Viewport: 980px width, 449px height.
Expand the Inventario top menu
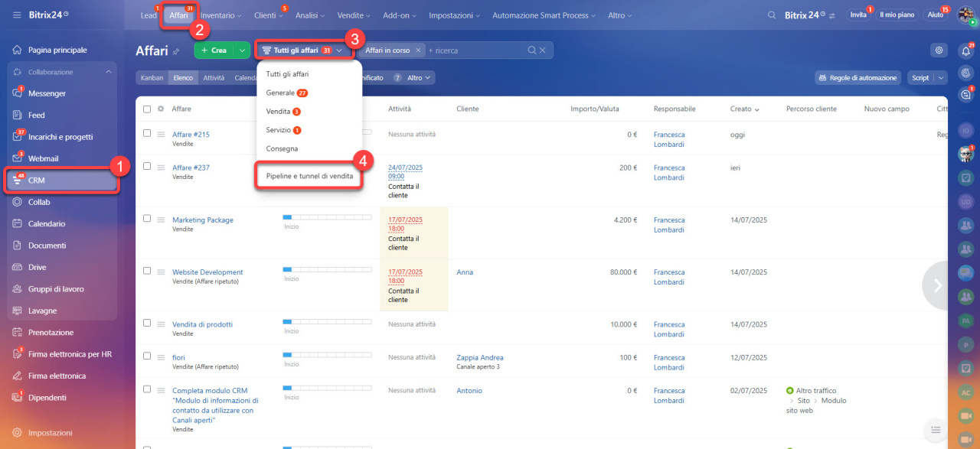[220, 15]
